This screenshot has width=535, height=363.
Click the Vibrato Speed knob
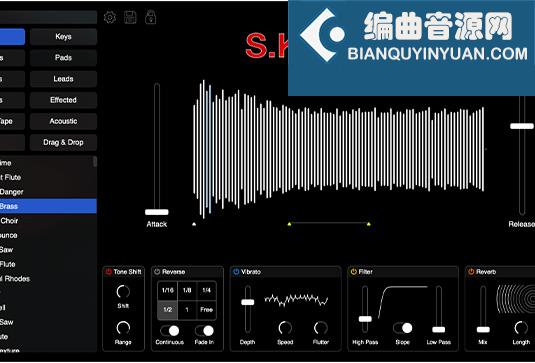click(285, 328)
